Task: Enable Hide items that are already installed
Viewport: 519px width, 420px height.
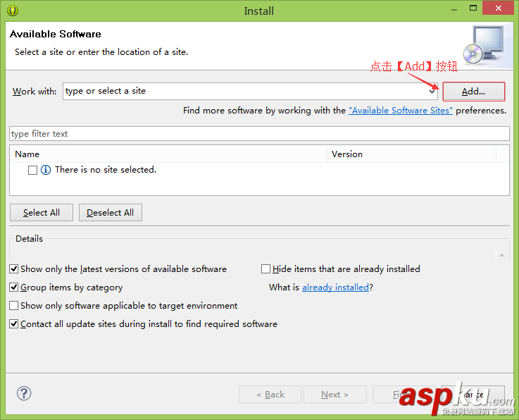Action: pyautogui.click(x=265, y=268)
